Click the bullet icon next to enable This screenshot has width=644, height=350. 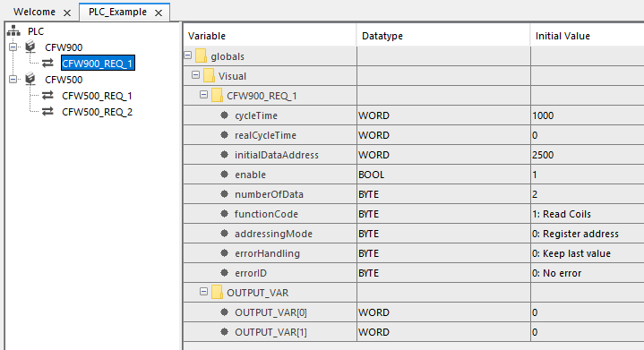tap(224, 175)
